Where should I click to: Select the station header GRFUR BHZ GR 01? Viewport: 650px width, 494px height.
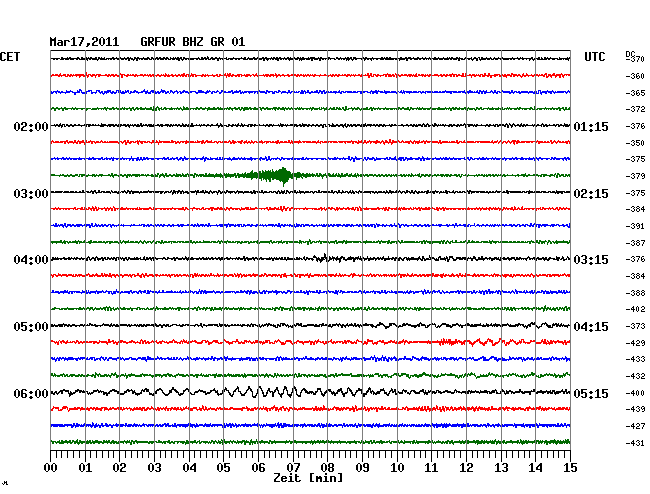click(193, 42)
